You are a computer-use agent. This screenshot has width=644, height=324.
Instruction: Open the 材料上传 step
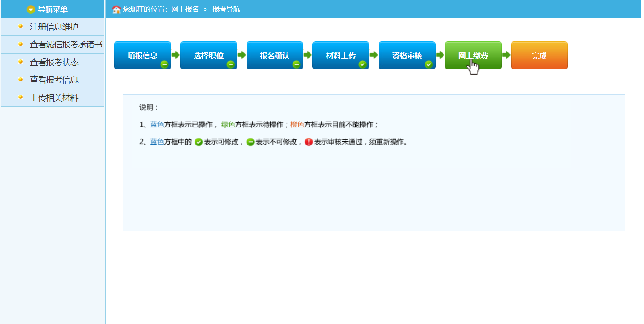[x=340, y=56]
